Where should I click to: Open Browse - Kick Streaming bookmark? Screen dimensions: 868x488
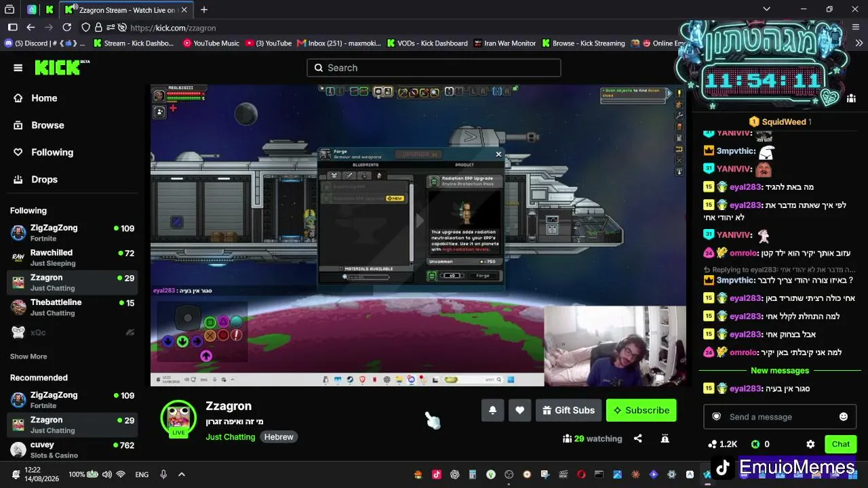(x=583, y=43)
